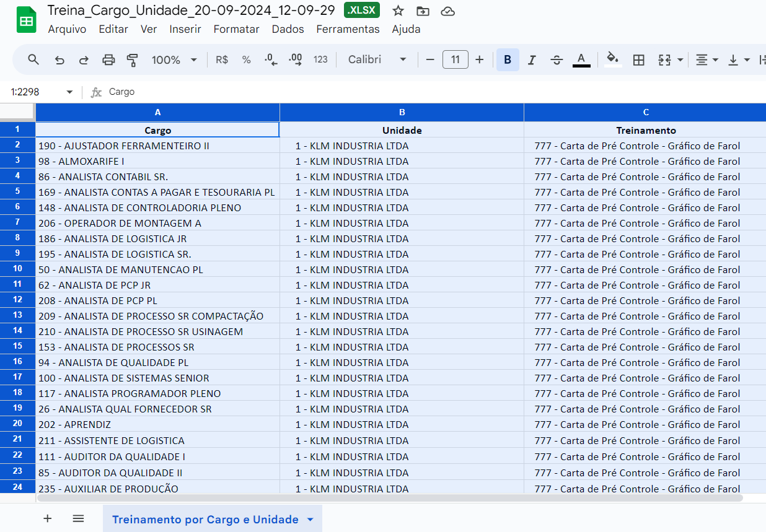
Task: Expand merge cells options arrow
Action: coord(680,59)
